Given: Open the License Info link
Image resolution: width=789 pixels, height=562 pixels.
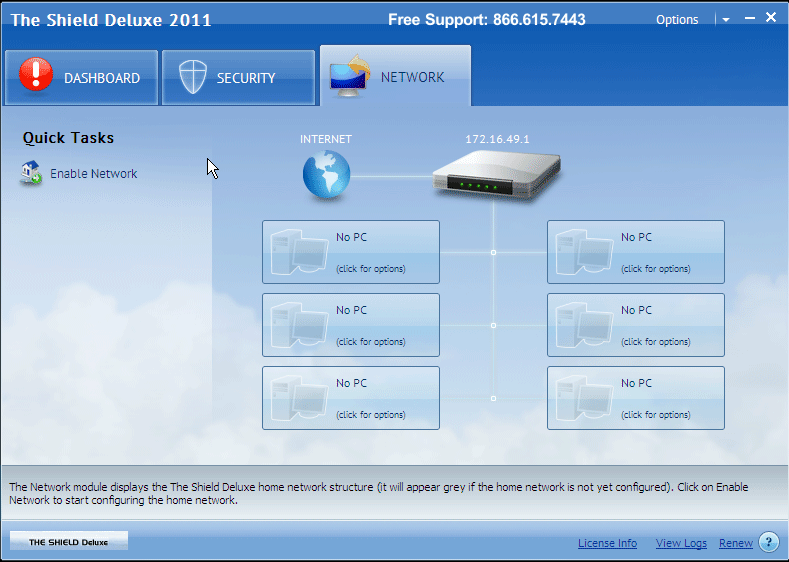Looking at the screenshot, I should point(607,543).
